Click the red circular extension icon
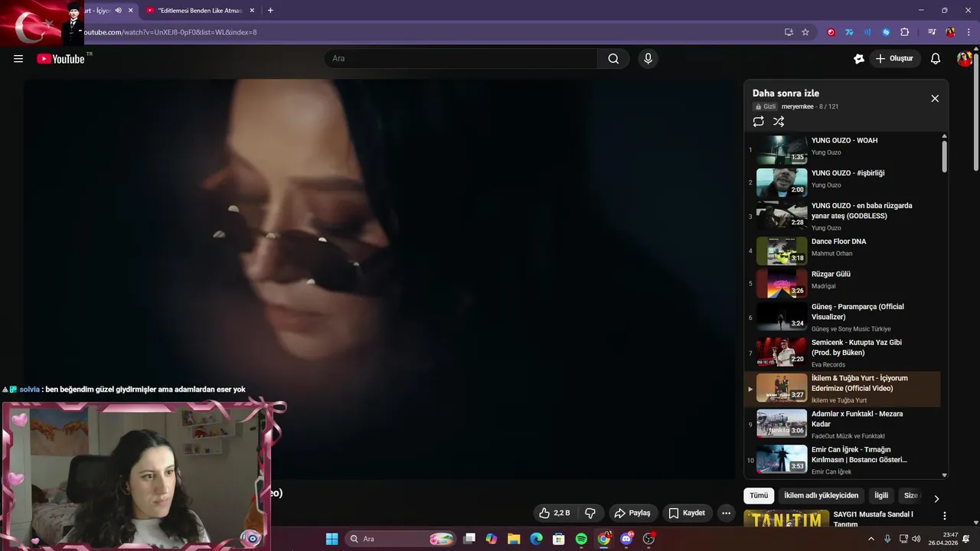 831,32
